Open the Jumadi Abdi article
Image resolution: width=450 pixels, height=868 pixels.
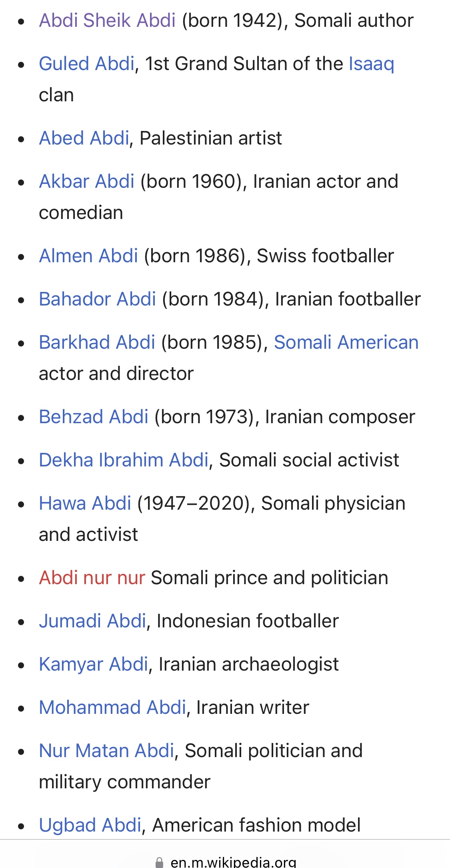click(x=92, y=621)
